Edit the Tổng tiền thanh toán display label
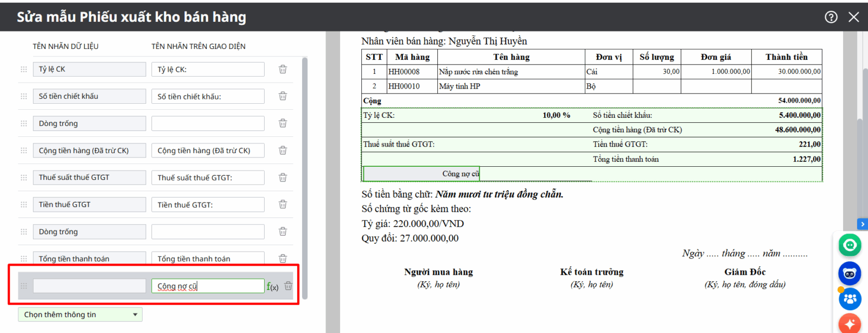The image size is (868, 333). point(208,259)
